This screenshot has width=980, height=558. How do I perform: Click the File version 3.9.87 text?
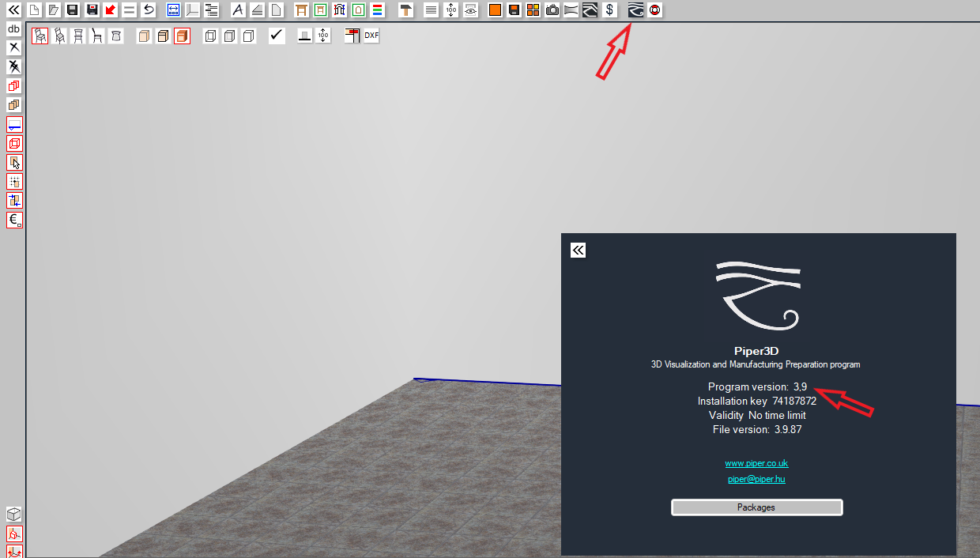(757, 429)
